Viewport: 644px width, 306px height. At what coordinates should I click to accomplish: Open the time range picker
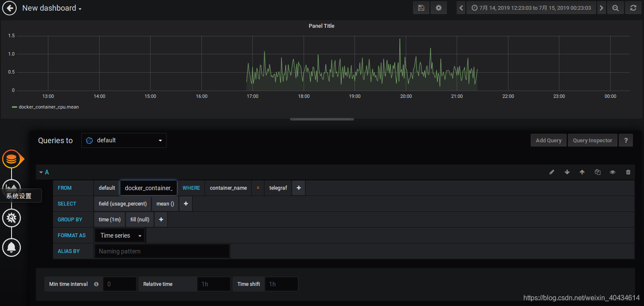pyautogui.click(x=531, y=8)
